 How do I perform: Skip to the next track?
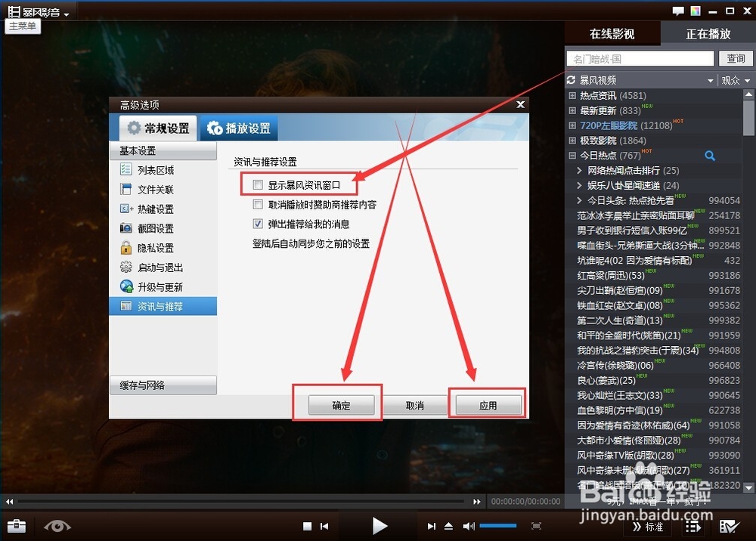pos(432,526)
